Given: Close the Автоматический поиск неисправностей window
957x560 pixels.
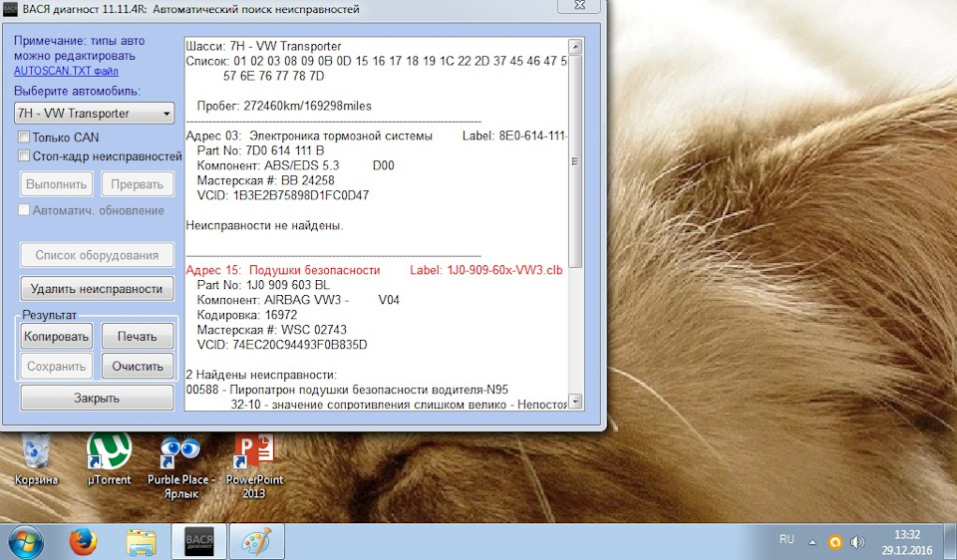Looking at the screenshot, I should pos(579,5).
